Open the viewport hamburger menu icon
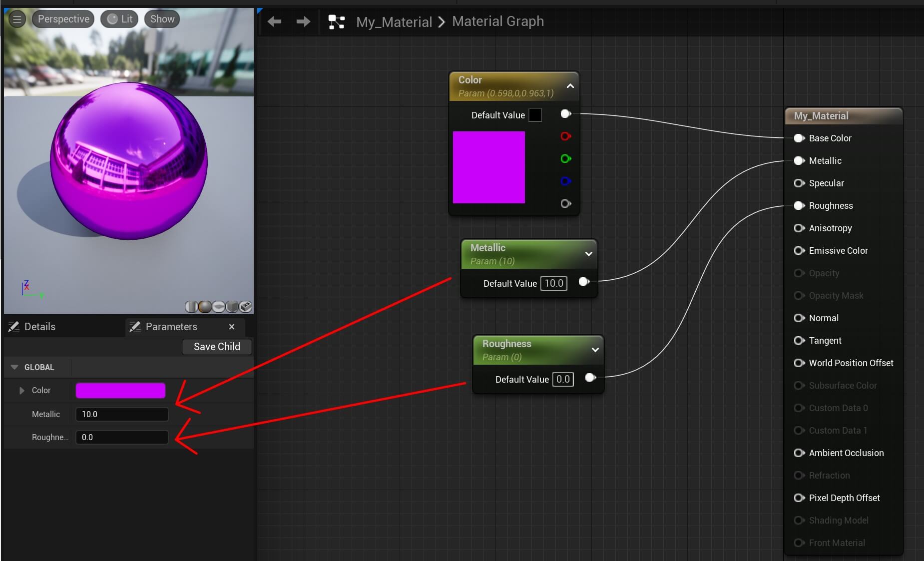This screenshot has height=561, width=924. [x=16, y=18]
